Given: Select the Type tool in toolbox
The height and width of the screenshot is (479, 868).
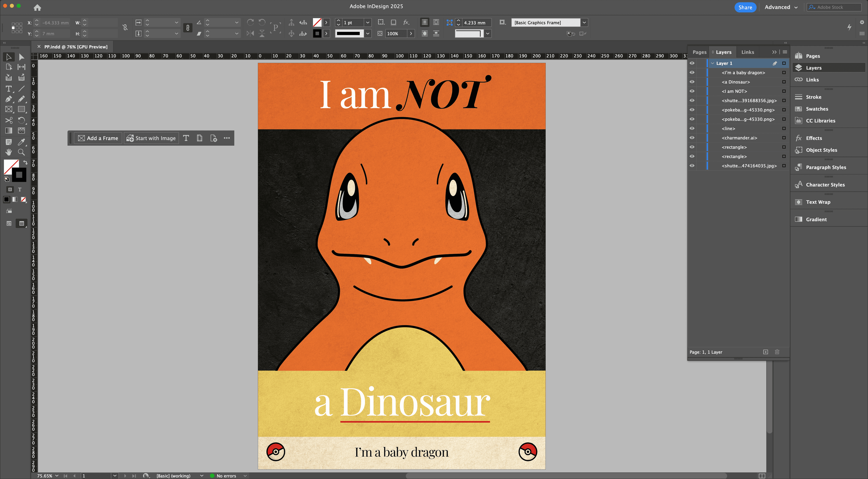Looking at the screenshot, I should 9,89.
